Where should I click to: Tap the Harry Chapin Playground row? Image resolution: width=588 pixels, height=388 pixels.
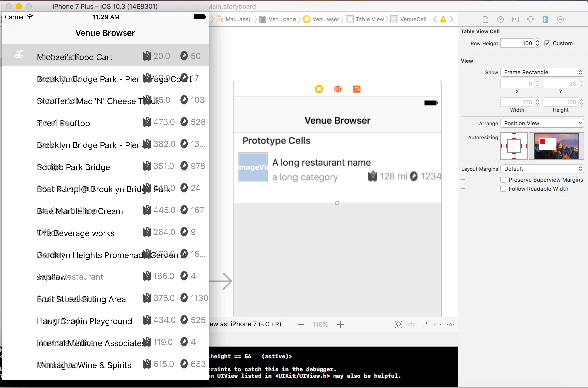point(105,320)
